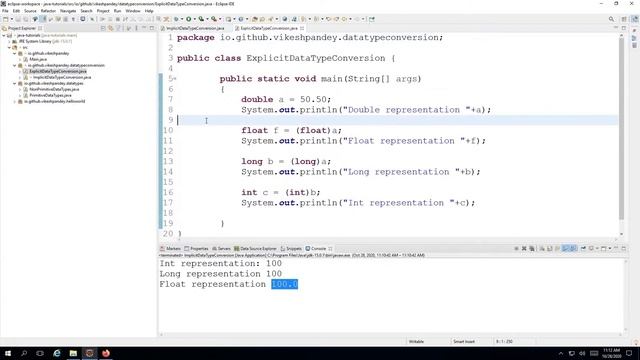Collapse the src folder node
The image size is (640, 360).
9,47
